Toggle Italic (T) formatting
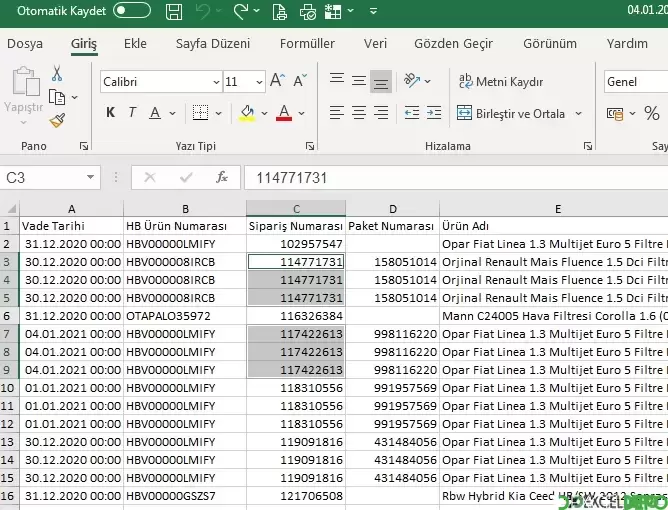The width and height of the screenshot is (668, 510). [x=132, y=112]
